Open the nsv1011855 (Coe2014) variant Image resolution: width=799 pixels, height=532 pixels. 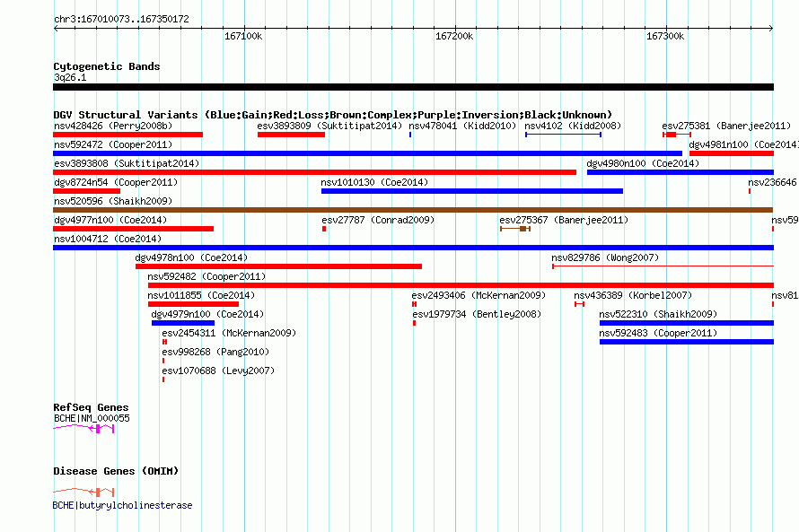point(201,295)
